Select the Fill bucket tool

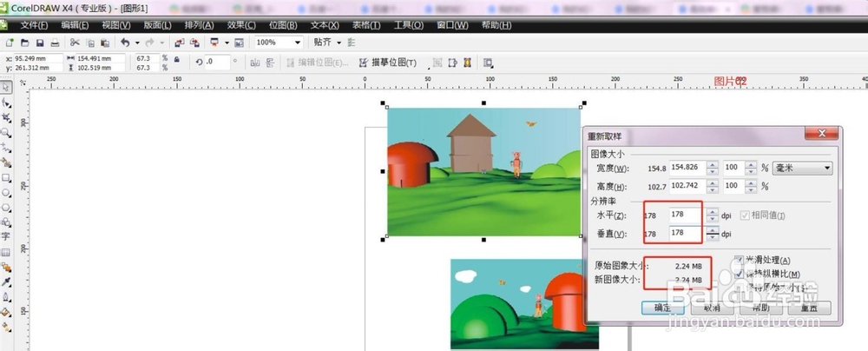point(6,312)
